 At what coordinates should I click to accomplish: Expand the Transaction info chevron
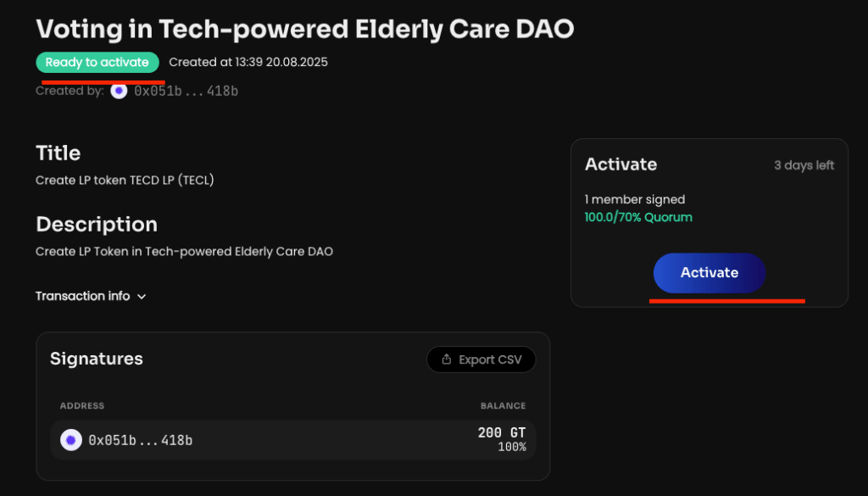pyautogui.click(x=142, y=297)
